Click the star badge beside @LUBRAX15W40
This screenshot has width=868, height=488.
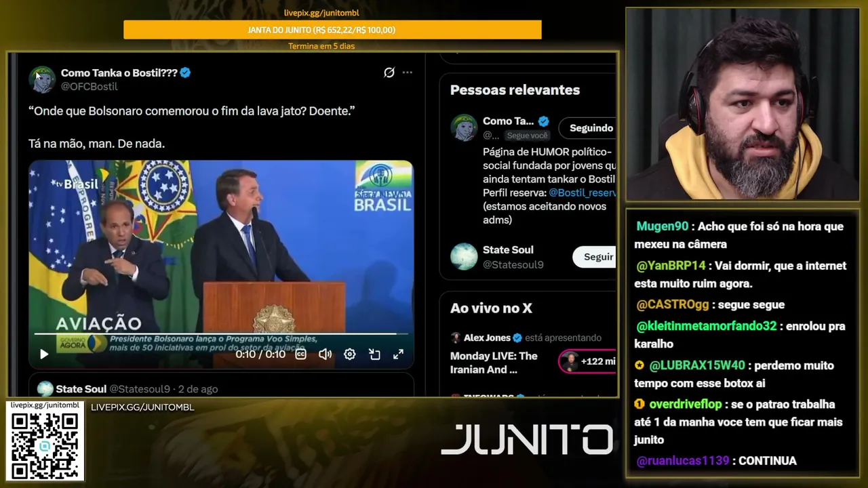639,365
